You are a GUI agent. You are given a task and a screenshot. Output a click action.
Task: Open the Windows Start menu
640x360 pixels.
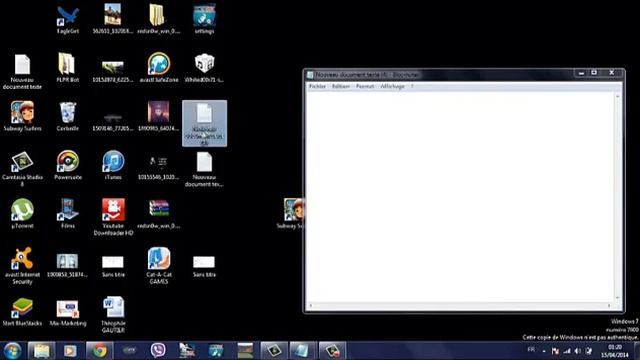(x=12, y=351)
